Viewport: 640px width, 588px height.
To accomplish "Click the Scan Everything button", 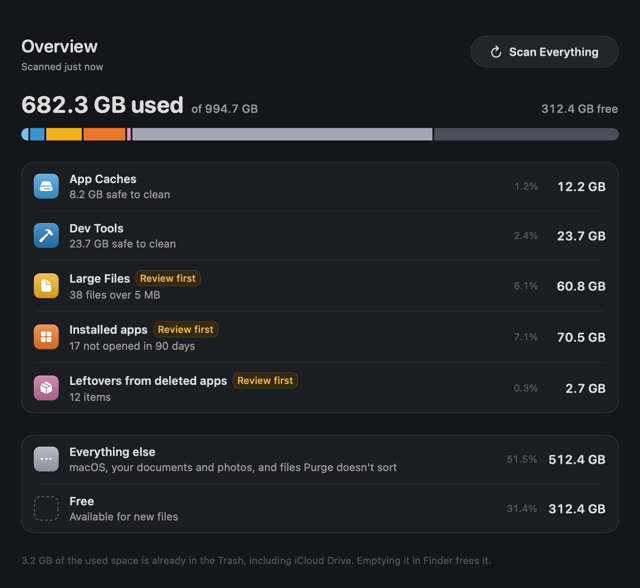I will coord(544,52).
